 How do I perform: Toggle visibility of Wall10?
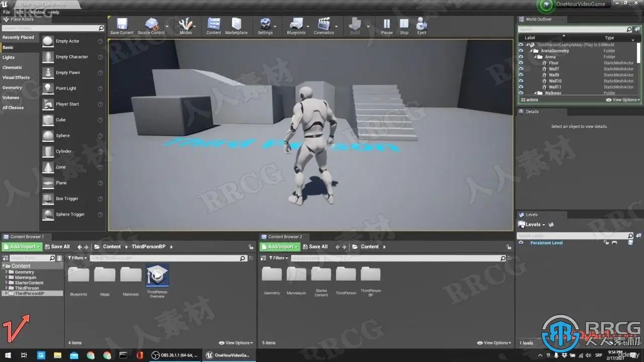(521, 81)
